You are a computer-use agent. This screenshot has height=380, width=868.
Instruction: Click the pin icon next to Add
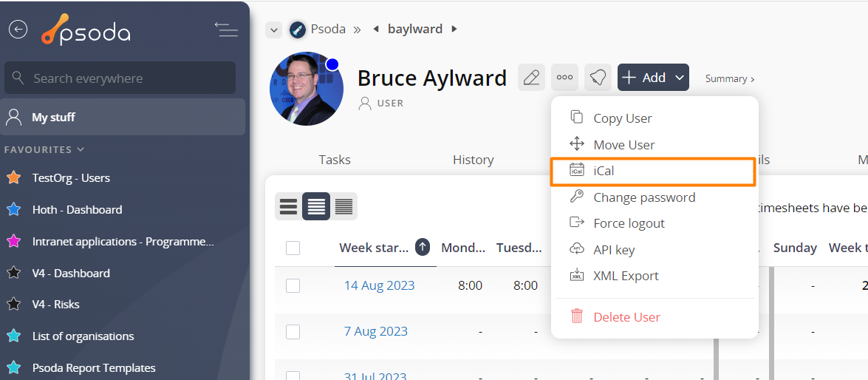[x=598, y=78]
